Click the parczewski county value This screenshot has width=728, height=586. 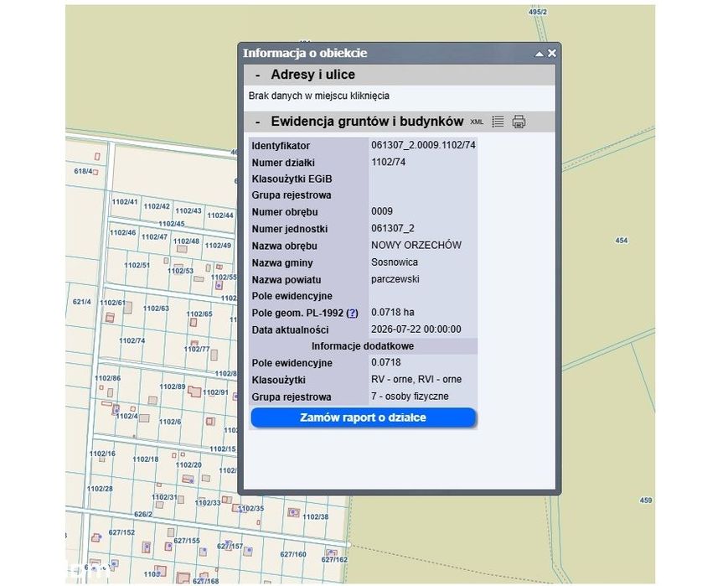point(395,279)
